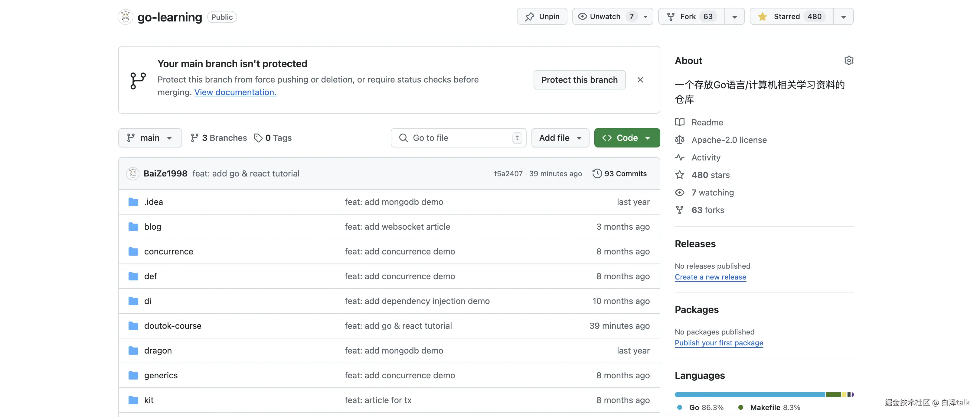Open Apache-2.0 license from About
Screen dimensions: 980x417
[729, 140]
